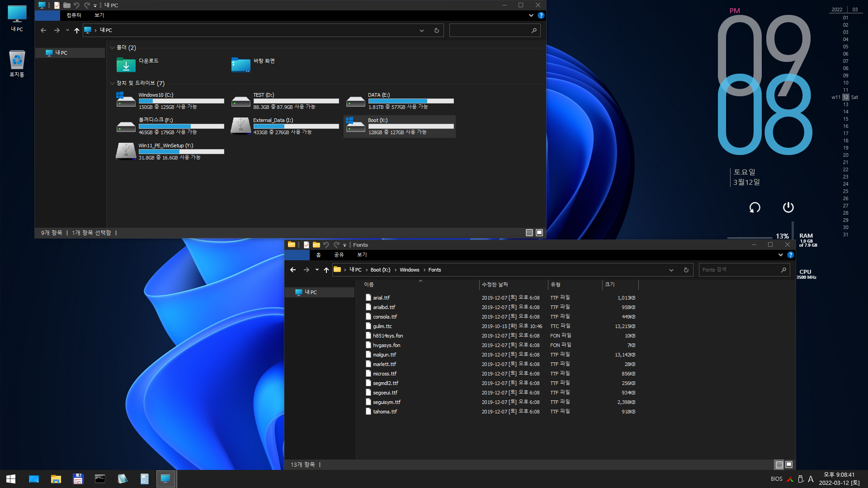
Task: Open the 홈 tab in Fonts window
Action: [x=318, y=255]
